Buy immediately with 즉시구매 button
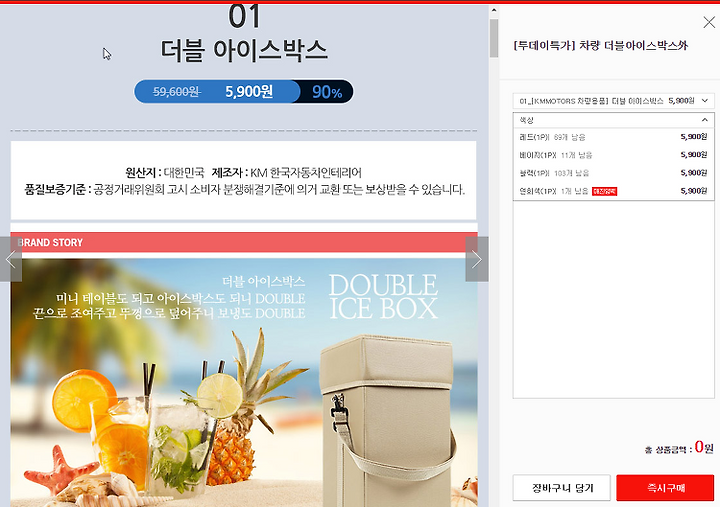This screenshot has width=720, height=507. 665,488
